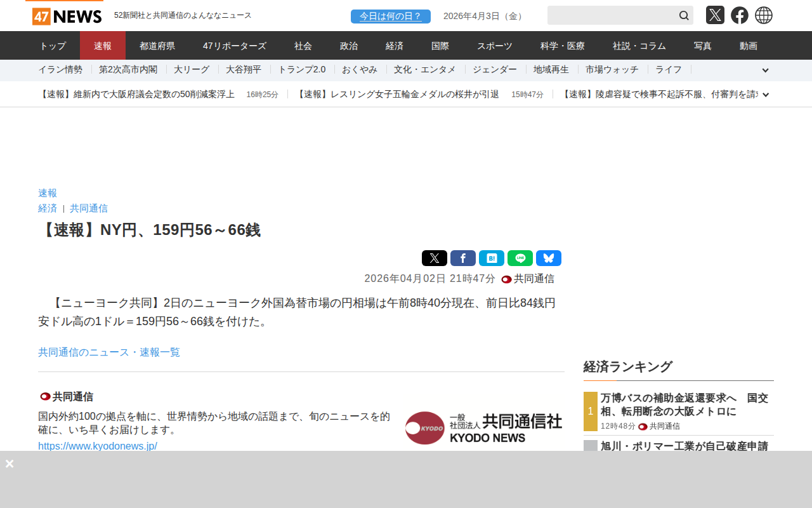Open the 経済 menu tab
The height and width of the screenshot is (508, 812).
click(395, 46)
